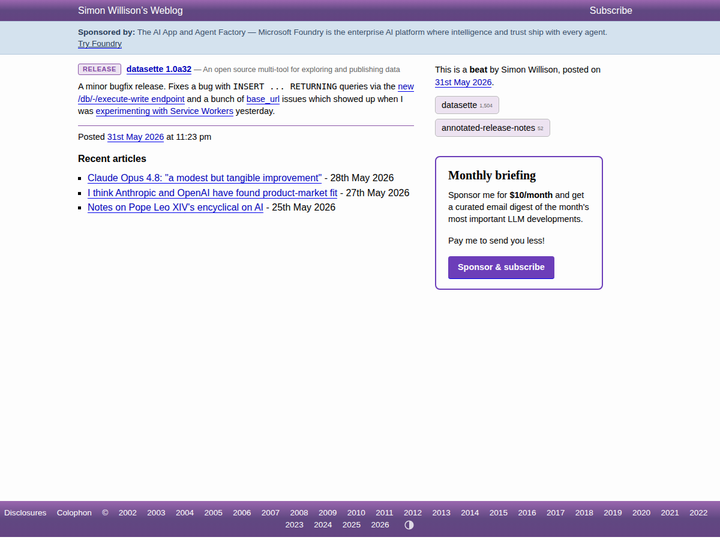Select the datasette tag
The height and width of the screenshot is (540, 720).
coord(467,105)
